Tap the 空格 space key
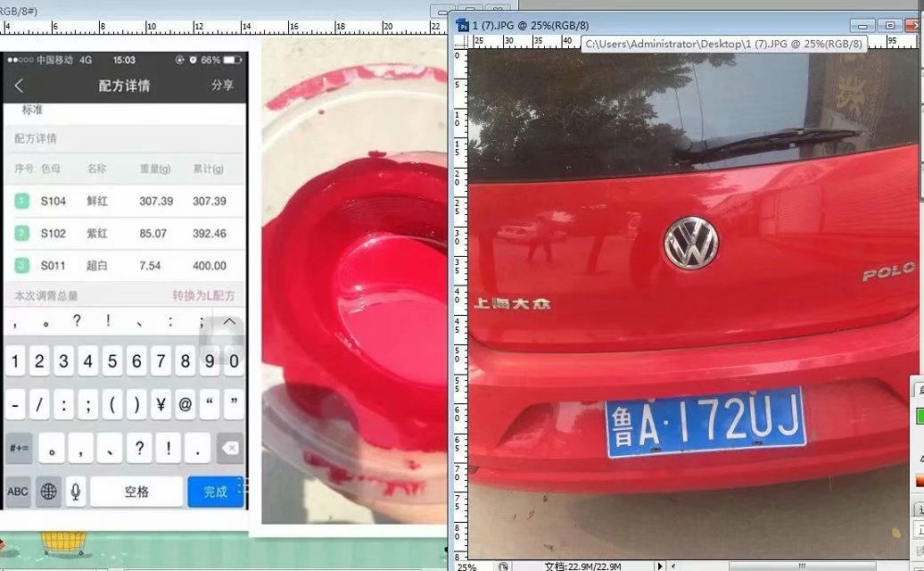The height and width of the screenshot is (571, 924). (x=136, y=492)
